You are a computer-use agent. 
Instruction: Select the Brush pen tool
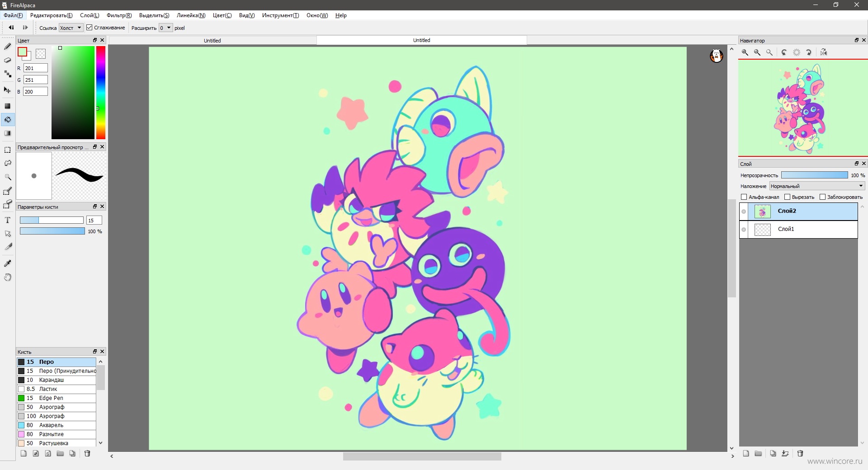tap(8, 47)
